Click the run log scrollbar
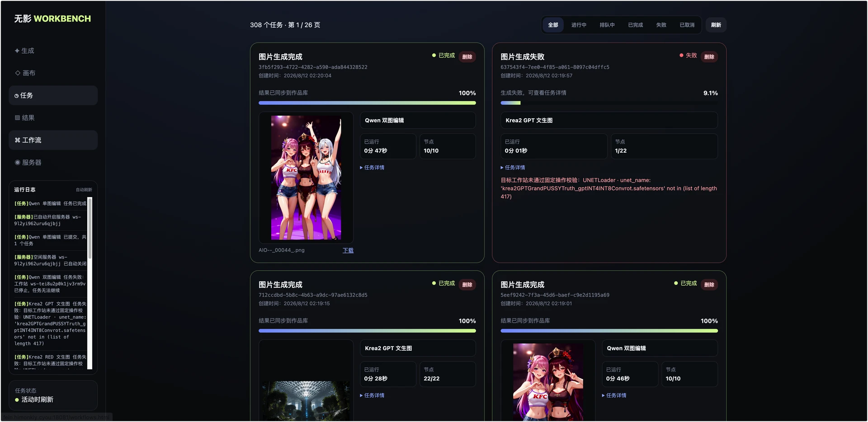Viewport: 868px width, 422px height. point(90,229)
